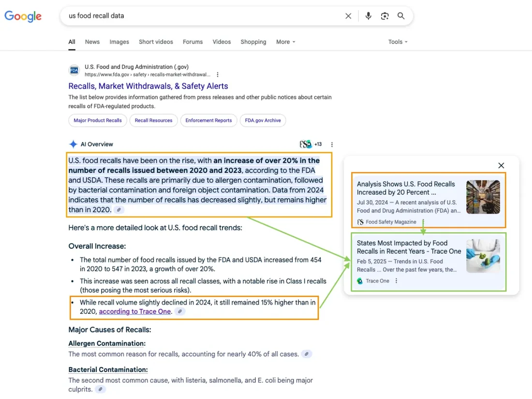
Task: Click 'Bacterial Contamination:' heading
Action: point(108,369)
